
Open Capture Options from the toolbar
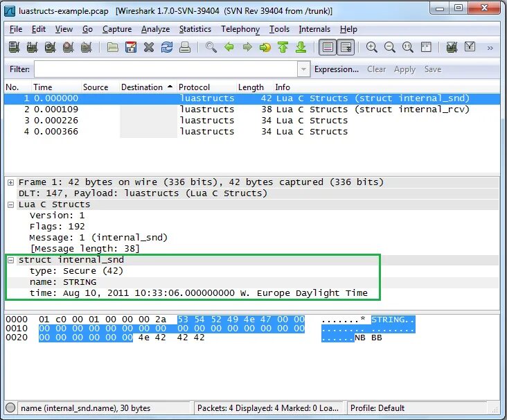(32, 47)
